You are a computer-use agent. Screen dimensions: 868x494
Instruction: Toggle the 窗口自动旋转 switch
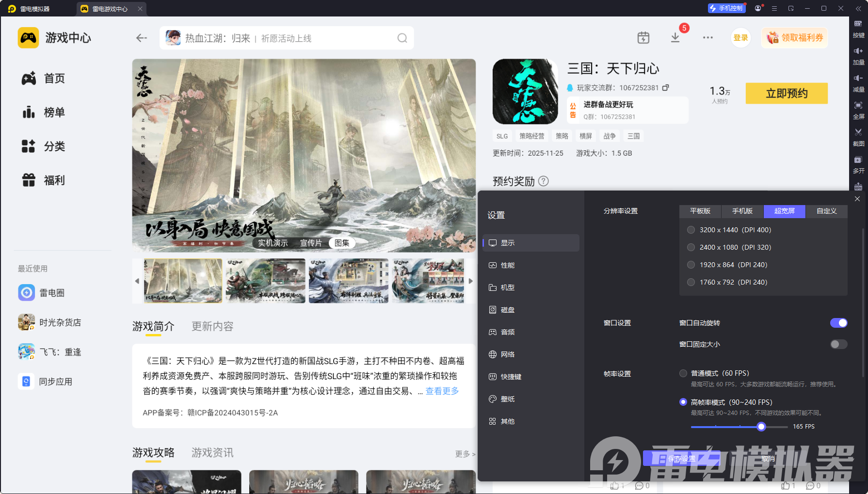coord(838,323)
